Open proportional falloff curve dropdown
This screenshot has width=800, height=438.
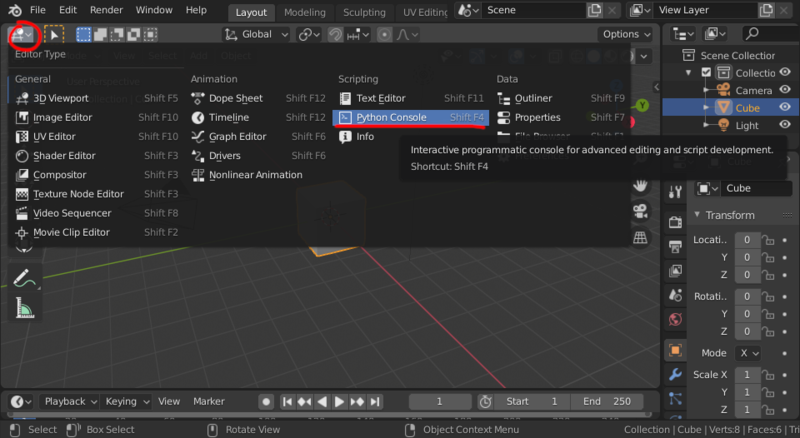click(x=408, y=34)
